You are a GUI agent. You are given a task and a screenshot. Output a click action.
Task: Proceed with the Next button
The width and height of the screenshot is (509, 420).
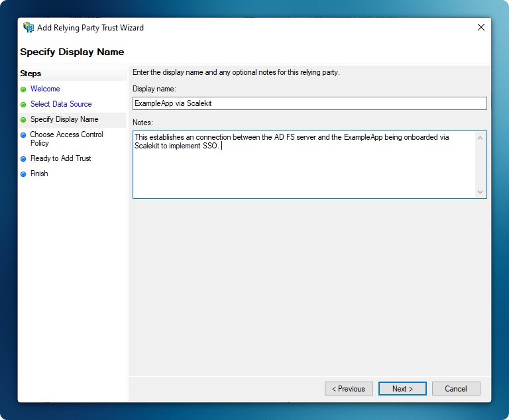(402, 389)
